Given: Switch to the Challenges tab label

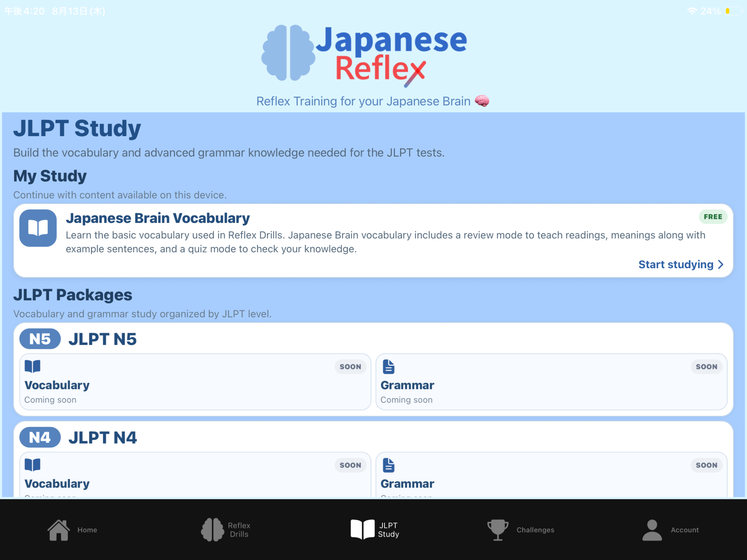Looking at the screenshot, I should pyautogui.click(x=535, y=530).
